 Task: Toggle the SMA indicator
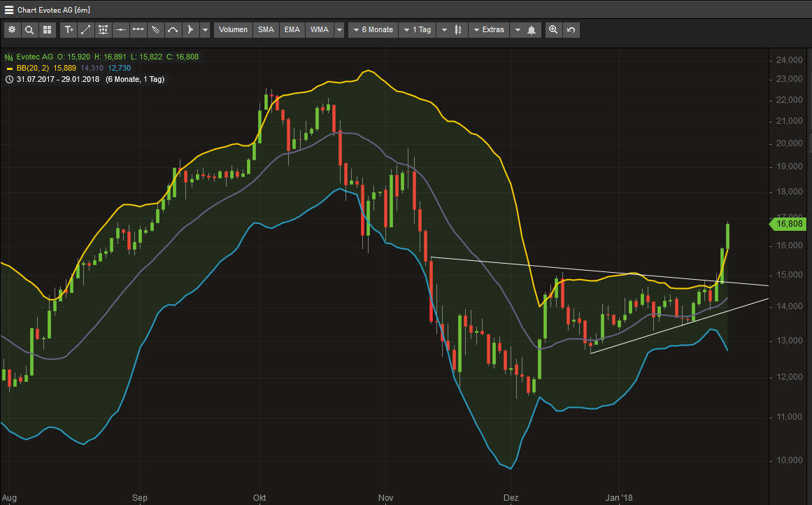pos(266,30)
